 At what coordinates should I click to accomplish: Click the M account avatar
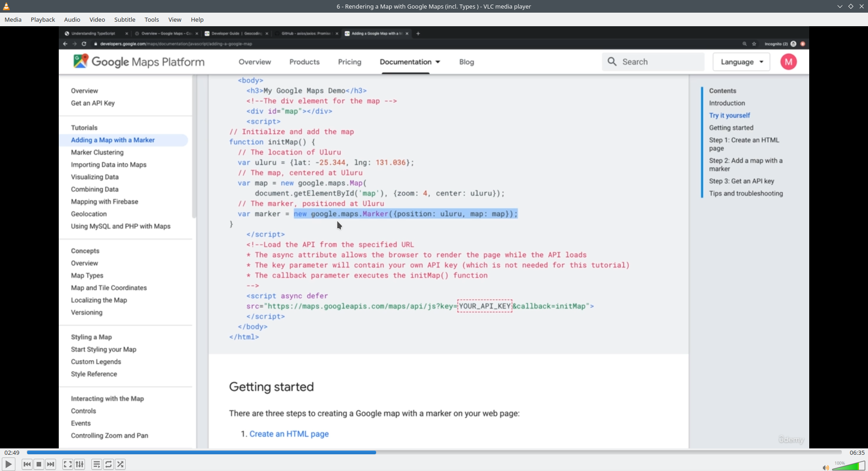(788, 62)
